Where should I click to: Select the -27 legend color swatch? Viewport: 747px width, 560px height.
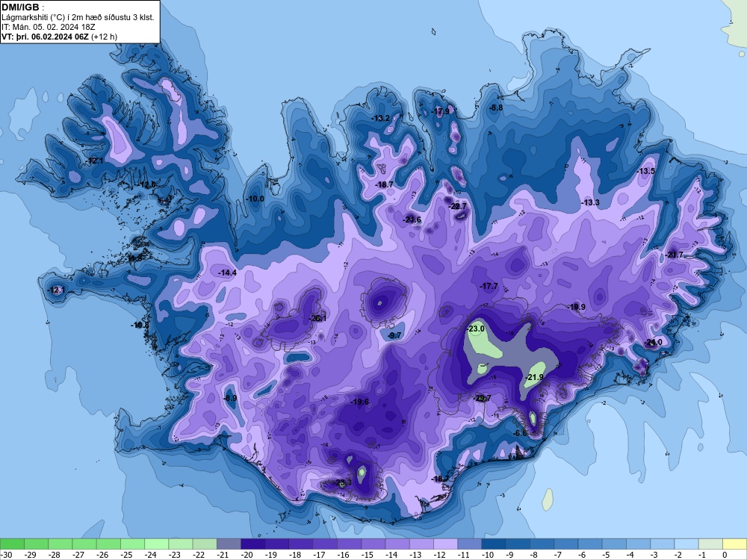click(84, 544)
